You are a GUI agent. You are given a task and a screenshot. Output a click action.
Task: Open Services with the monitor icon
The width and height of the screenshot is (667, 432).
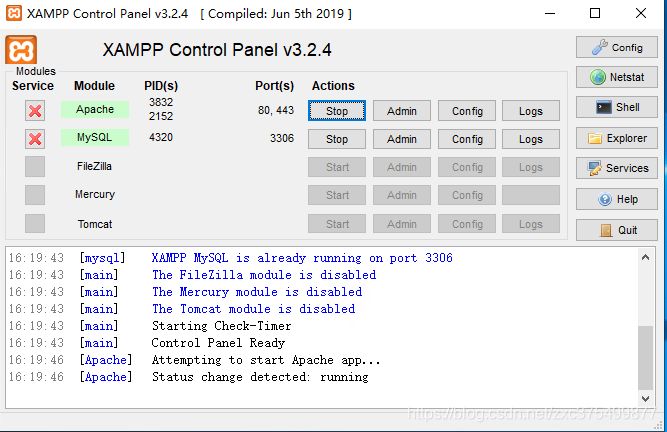[x=617, y=168]
